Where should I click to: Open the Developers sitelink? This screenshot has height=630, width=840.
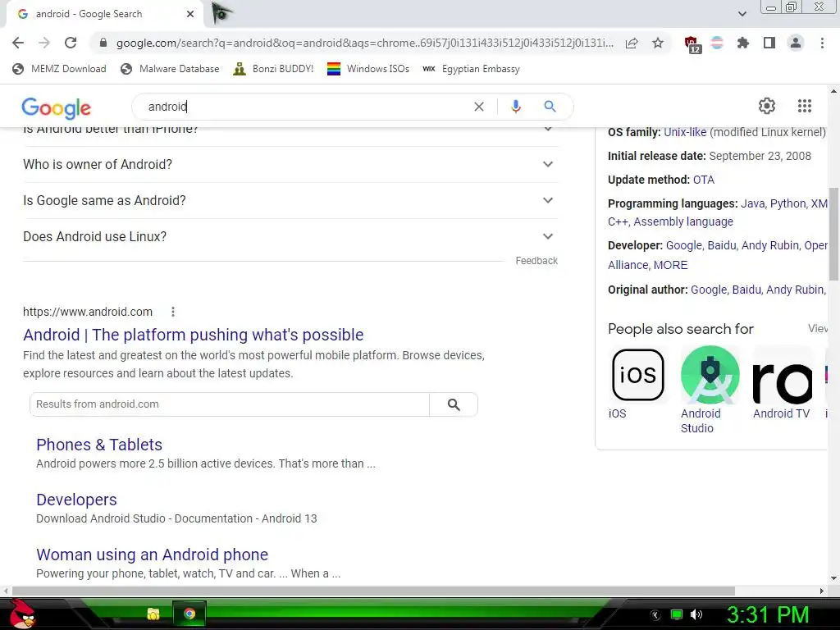(76, 500)
